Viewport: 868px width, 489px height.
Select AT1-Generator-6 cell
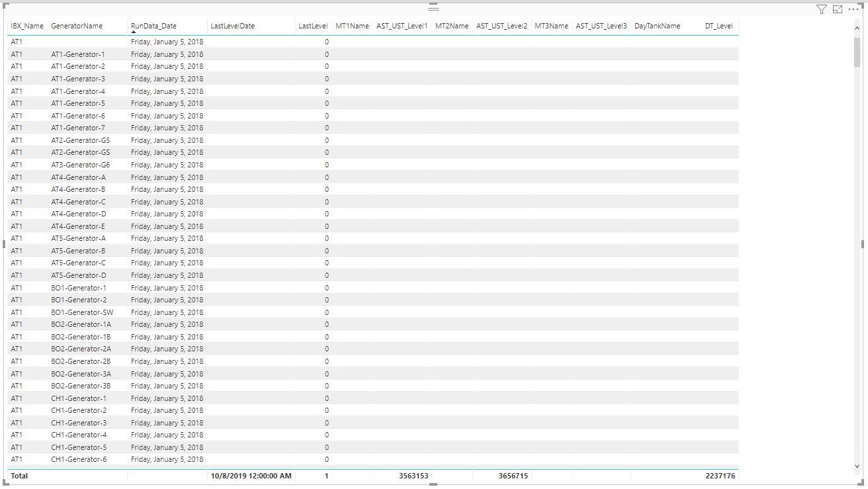click(x=78, y=116)
